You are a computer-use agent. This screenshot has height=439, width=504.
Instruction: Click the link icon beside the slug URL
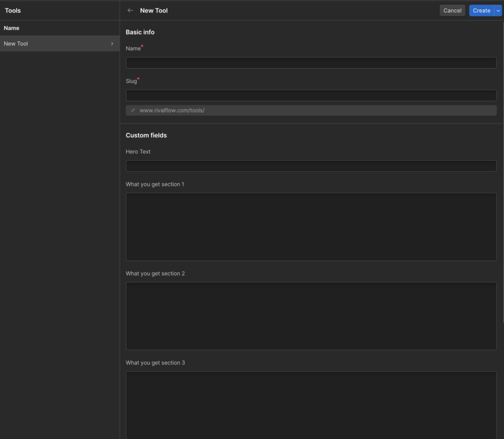133,110
